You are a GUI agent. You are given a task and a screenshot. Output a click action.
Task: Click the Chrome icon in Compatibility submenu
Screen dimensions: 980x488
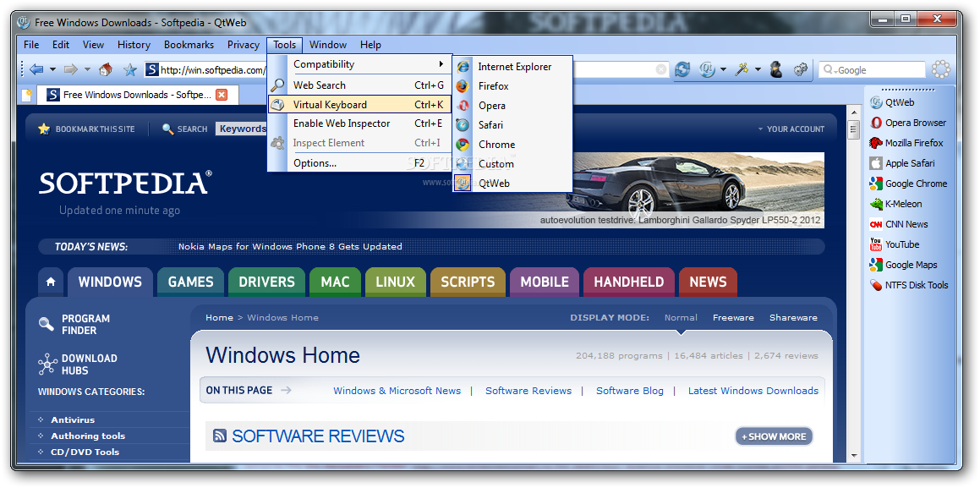pyautogui.click(x=463, y=145)
